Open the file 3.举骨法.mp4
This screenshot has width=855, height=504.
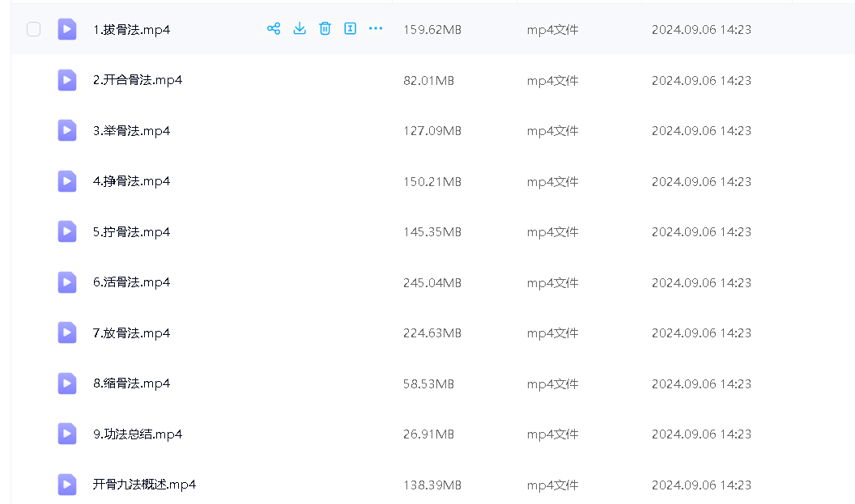coord(131,131)
